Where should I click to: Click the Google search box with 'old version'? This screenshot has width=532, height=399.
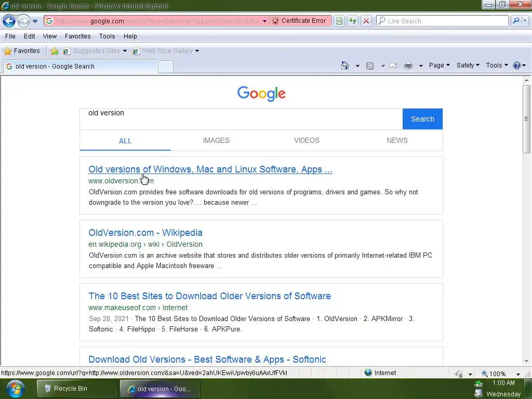pyautogui.click(x=241, y=119)
